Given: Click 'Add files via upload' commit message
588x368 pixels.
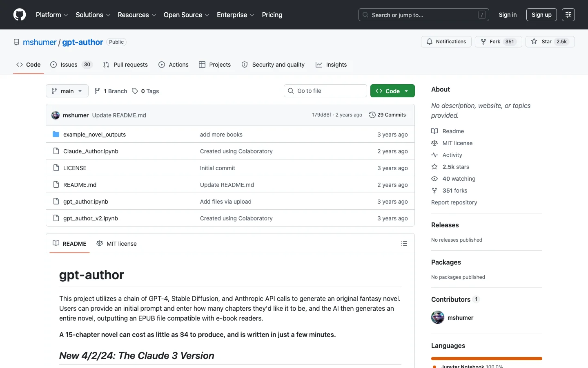Looking at the screenshot, I should click(226, 202).
